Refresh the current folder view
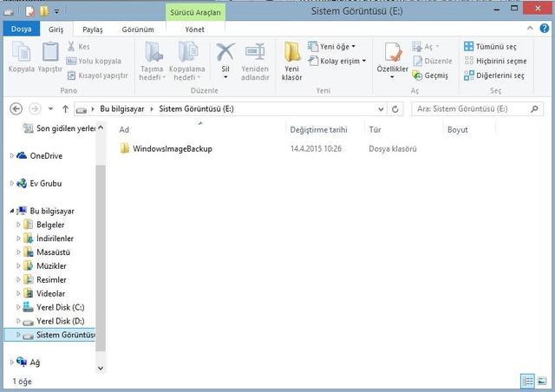Screen dimensions: 555x392 click(395, 109)
